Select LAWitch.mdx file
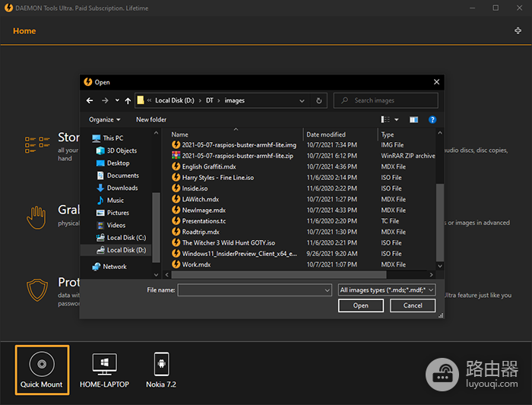The height and width of the screenshot is (405, 532). click(x=195, y=199)
